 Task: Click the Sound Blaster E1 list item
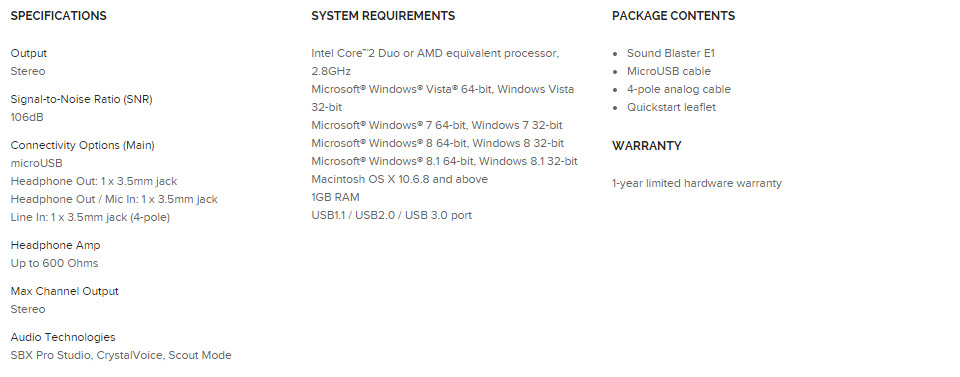pos(670,54)
